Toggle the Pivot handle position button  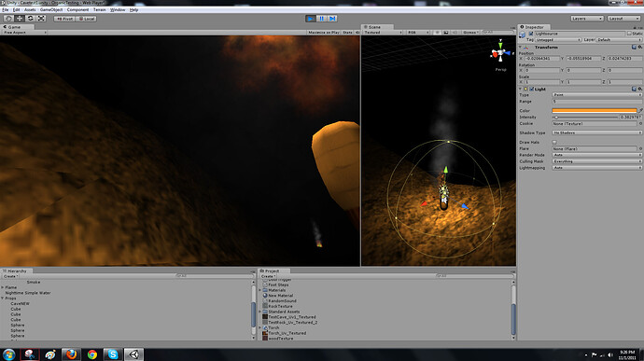click(64, 19)
